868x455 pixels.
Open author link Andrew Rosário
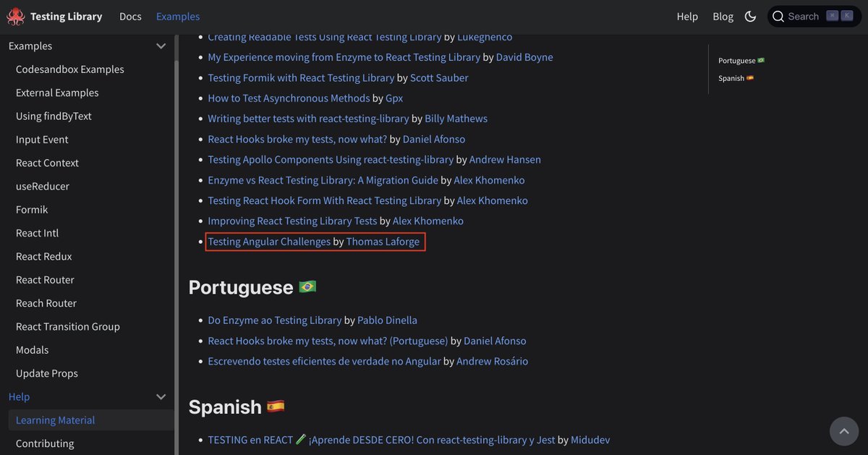493,361
